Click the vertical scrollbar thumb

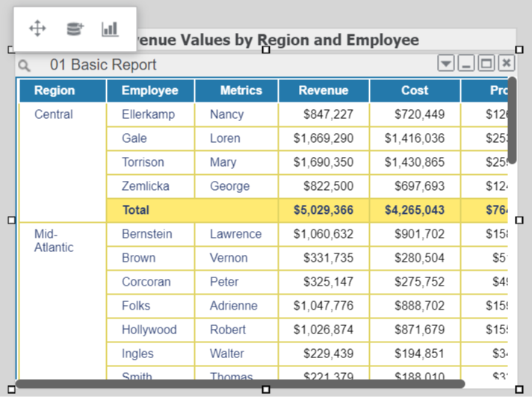point(512,120)
